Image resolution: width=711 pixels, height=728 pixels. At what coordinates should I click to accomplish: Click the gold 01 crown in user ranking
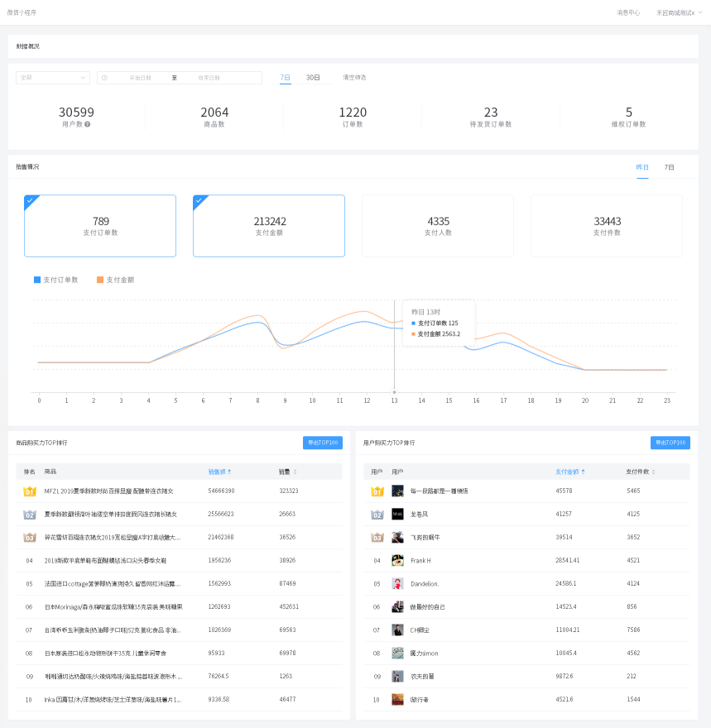coord(377,491)
